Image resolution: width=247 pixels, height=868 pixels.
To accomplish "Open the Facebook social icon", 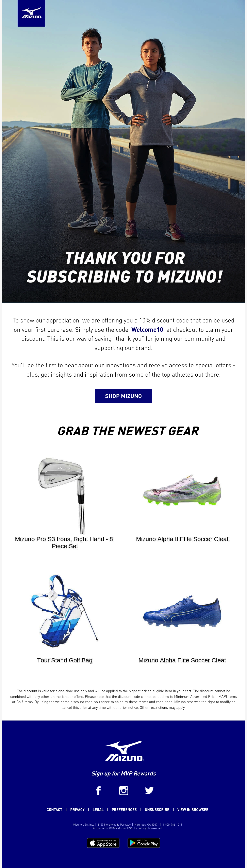I will click(x=99, y=790).
